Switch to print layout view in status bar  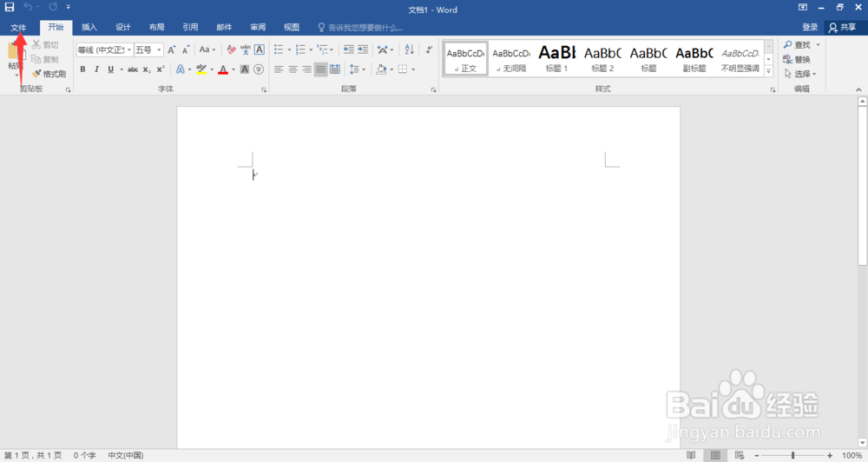click(715, 455)
